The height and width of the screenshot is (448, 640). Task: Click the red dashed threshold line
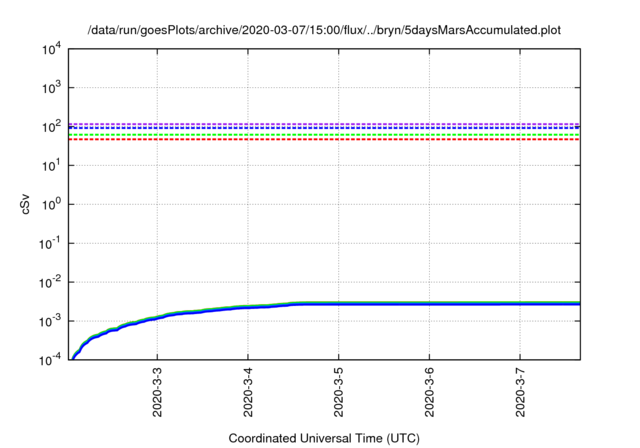pyautogui.click(x=324, y=140)
